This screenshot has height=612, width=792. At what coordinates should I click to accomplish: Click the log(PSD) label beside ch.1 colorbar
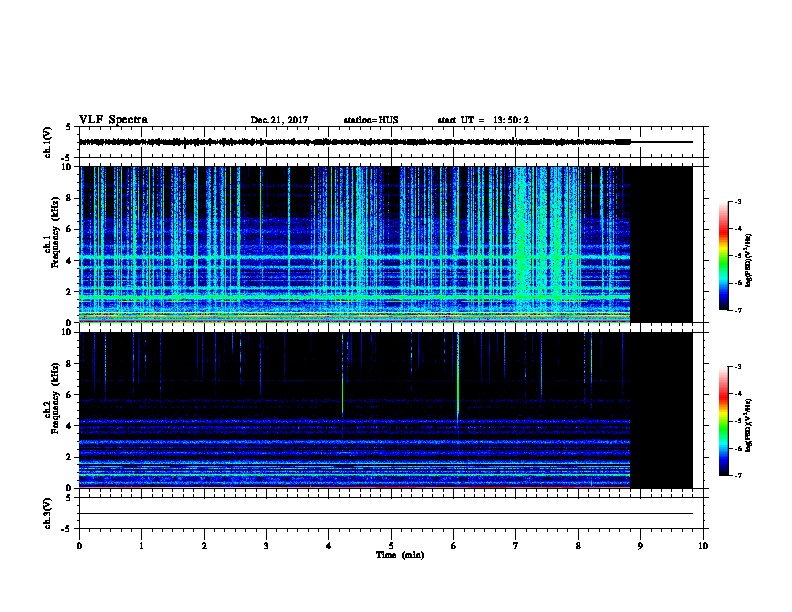748,260
